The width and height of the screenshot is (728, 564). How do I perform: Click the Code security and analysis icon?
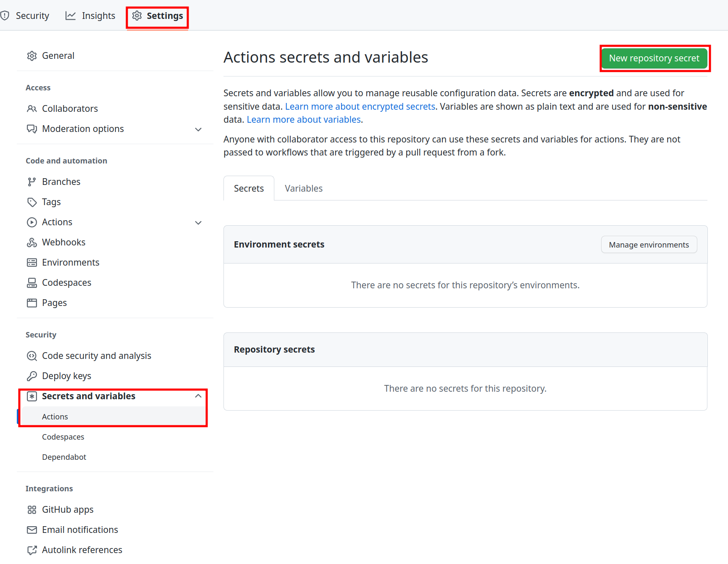click(32, 356)
